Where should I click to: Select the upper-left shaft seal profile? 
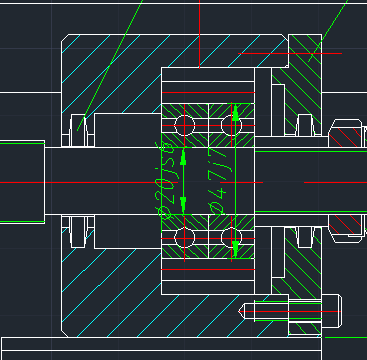[x=79, y=130]
